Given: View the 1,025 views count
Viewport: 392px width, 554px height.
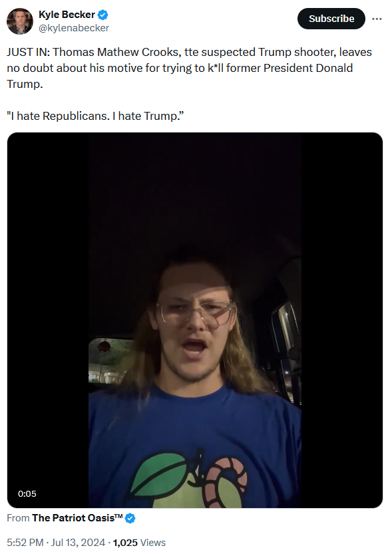Looking at the screenshot, I should pos(125,542).
